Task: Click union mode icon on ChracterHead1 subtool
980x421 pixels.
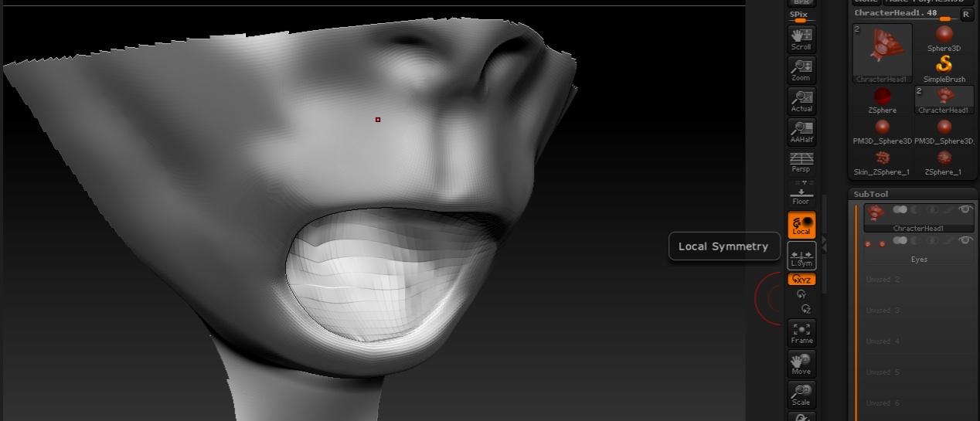Action: pos(900,209)
